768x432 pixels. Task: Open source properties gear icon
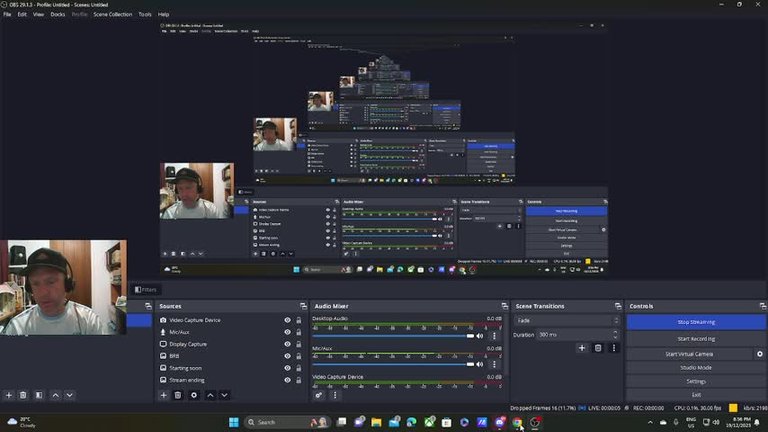point(194,395)
